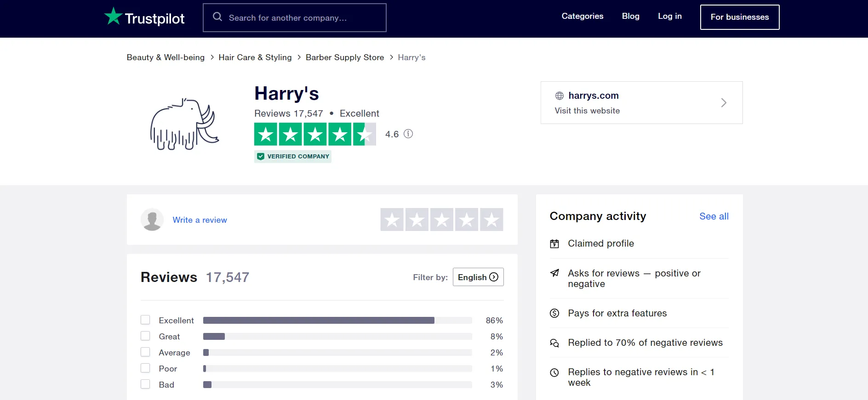The image size is (868, 400).
Task: Rate one star in the review widget
Action: tap(392, 220)
